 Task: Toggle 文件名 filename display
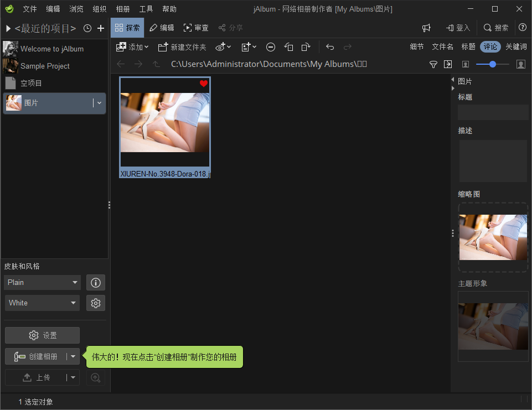click(x=442, y=47)
